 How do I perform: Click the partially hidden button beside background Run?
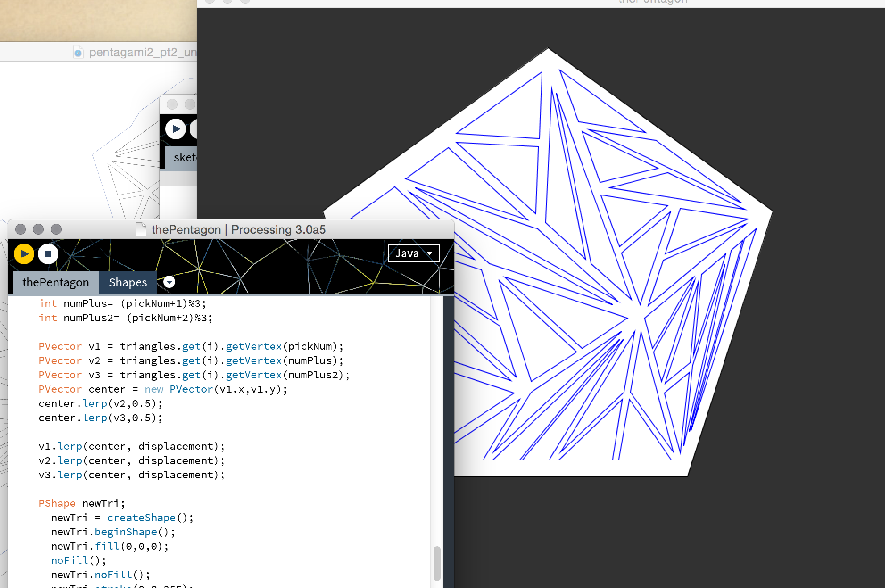(x=194, y=129)
